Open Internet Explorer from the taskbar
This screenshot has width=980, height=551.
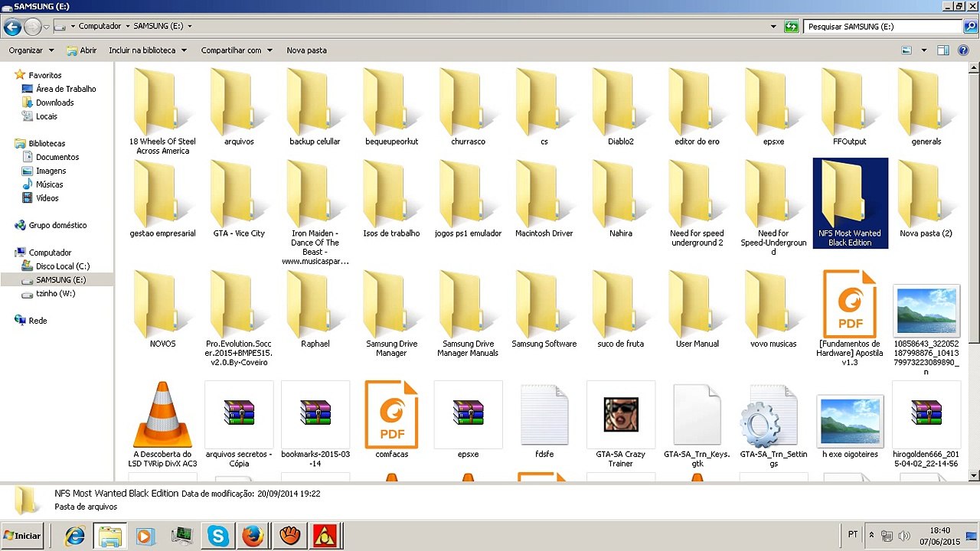tap(75, 536)
